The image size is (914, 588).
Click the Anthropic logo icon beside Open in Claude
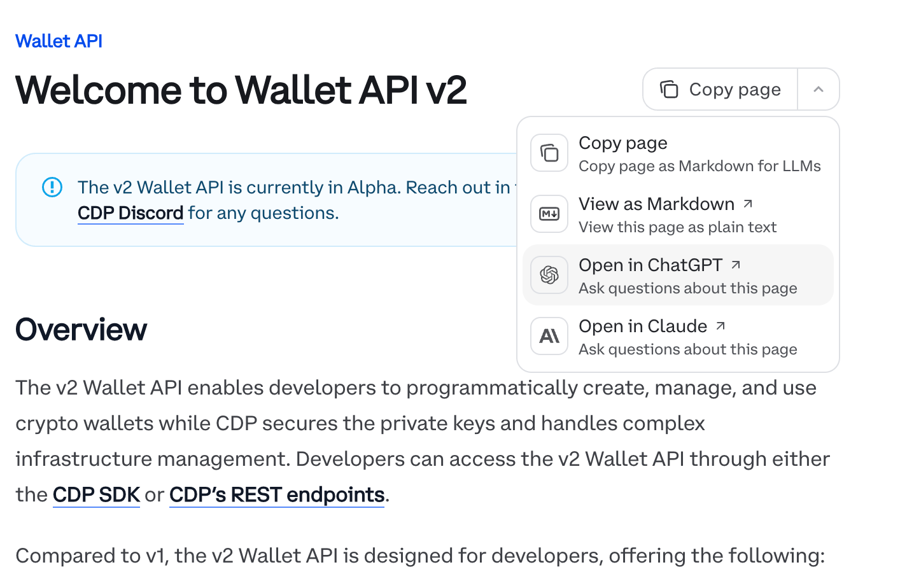click(549, 336)
